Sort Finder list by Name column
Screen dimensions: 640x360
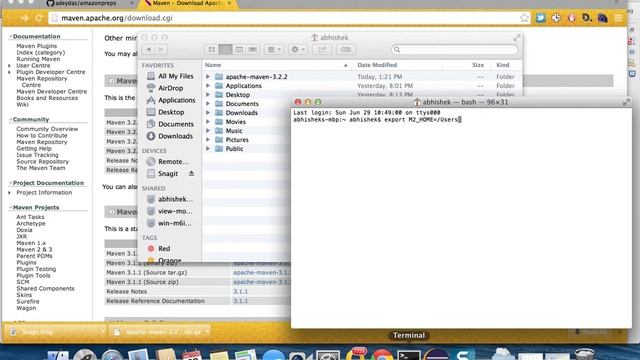tap(277, 65)
